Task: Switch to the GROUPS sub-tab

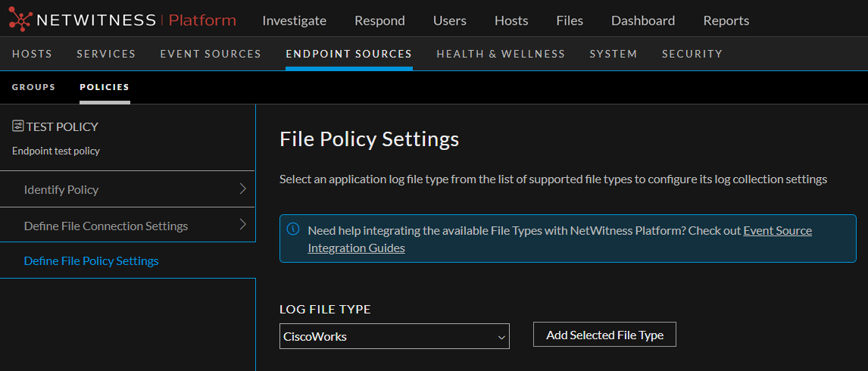Action: [x=34, y=87]
